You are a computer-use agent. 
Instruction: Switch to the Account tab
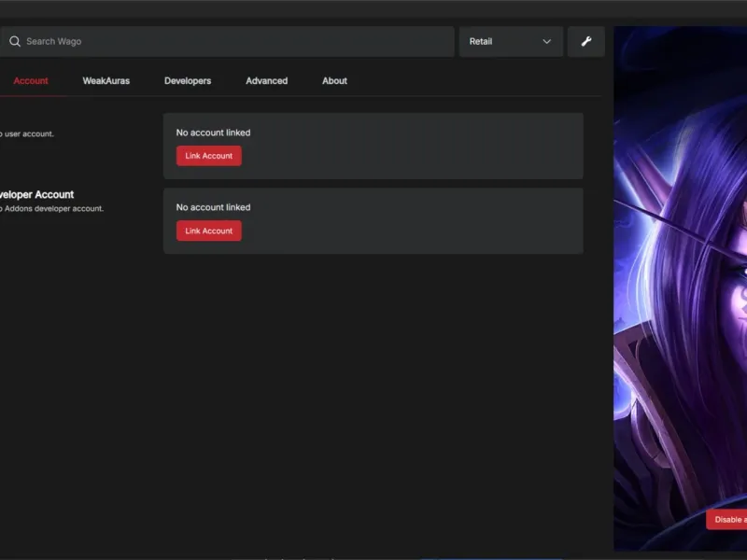point(31,81)
